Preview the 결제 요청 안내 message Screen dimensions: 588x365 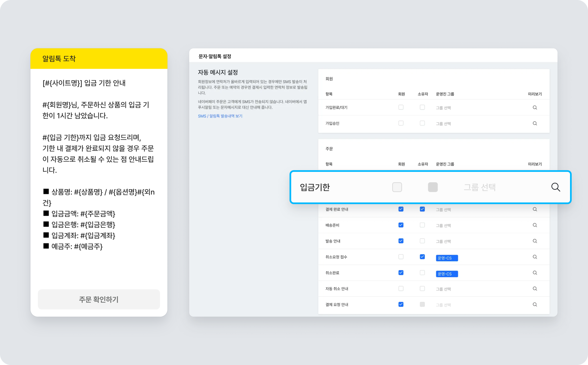(x=535, y=305)
